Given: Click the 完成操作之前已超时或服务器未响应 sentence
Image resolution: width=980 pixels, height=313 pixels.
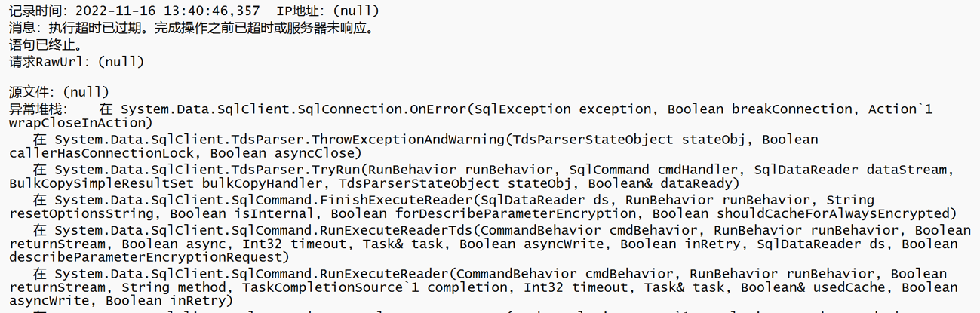Looking at the screenshot, I should click(264, 28).
